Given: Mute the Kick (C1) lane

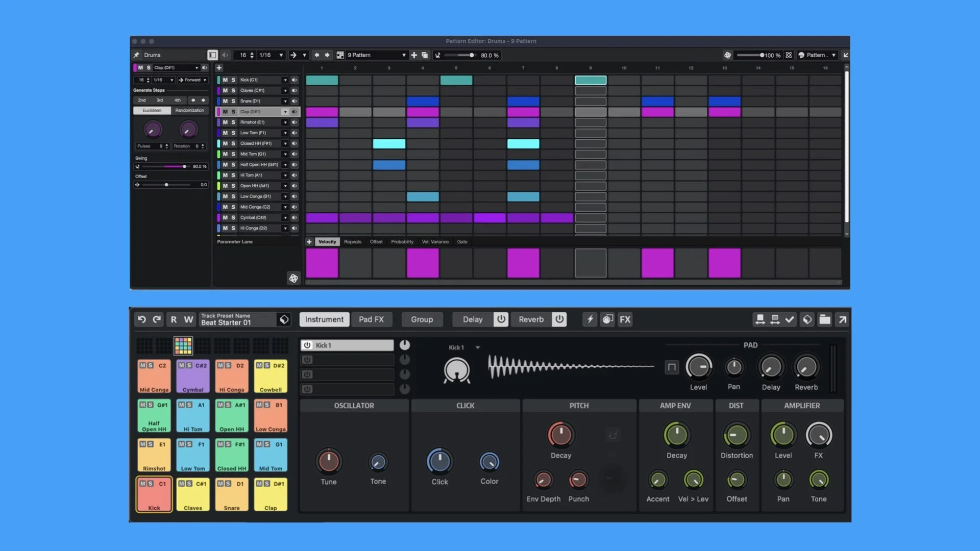Looking at the screenshot, I should [225, 80].
